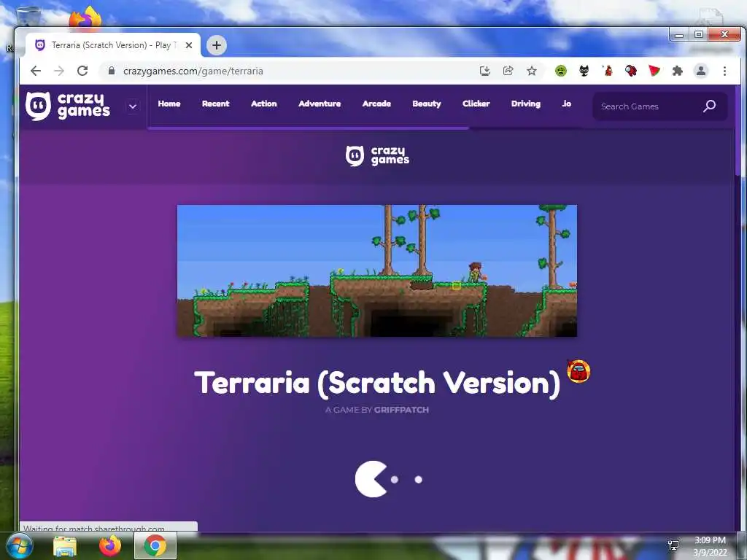
Task: Click the centered crazy games logo
Action: tap(377, 156)
